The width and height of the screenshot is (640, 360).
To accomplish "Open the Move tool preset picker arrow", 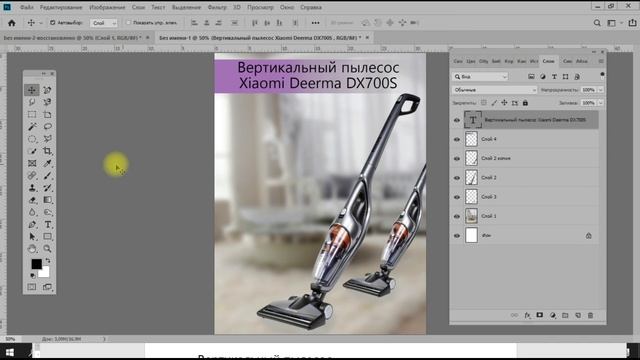I will (40, 23).
